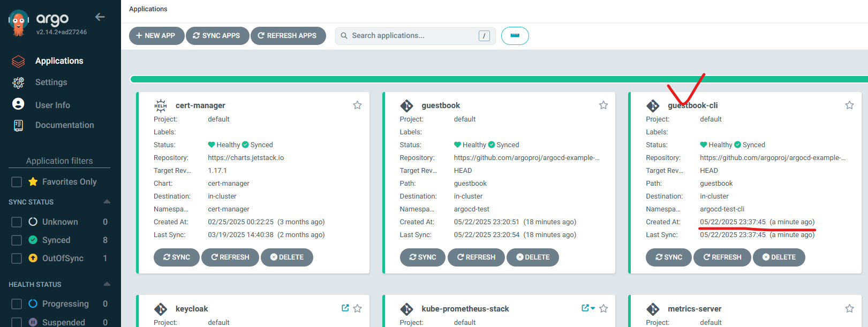Image resolution: width=868 pixels, height=327 pixels.
Task: Favorite the cert-manager app with star
Action: point(357,105)
